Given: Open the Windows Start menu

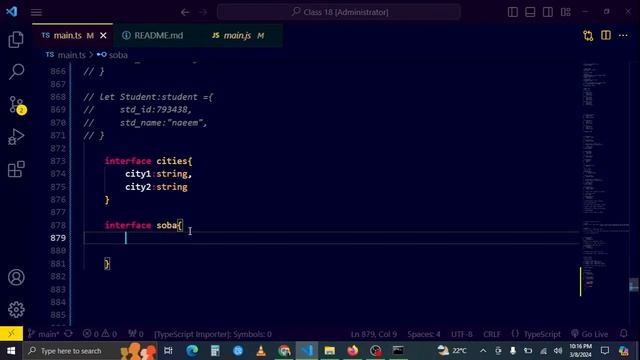Looking at the screenshot, I should point(11,351).
